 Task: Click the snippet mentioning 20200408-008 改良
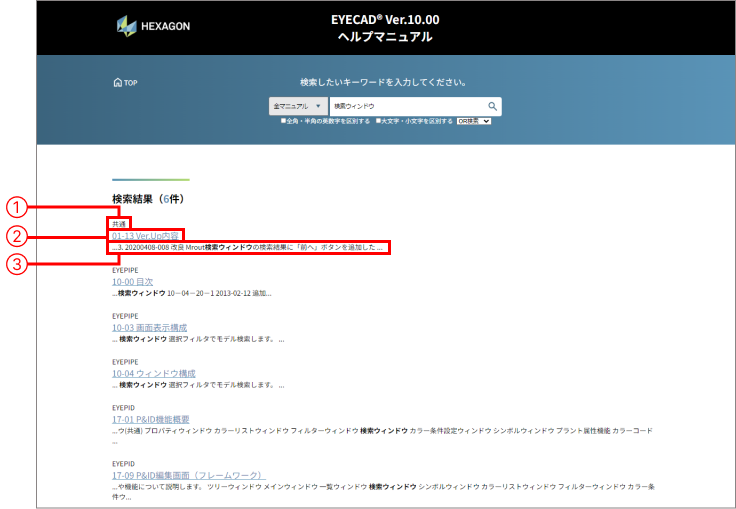click(x=247, y=247)
